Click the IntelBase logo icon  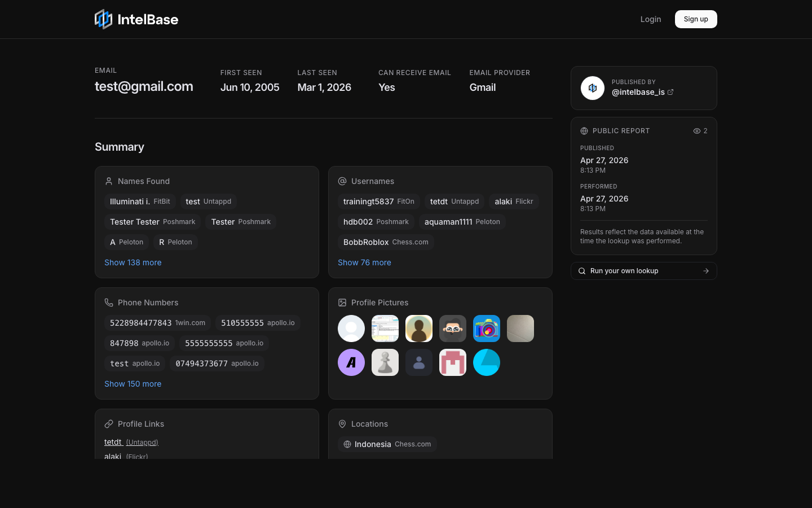pyautogui.click(x=104, y=19)
